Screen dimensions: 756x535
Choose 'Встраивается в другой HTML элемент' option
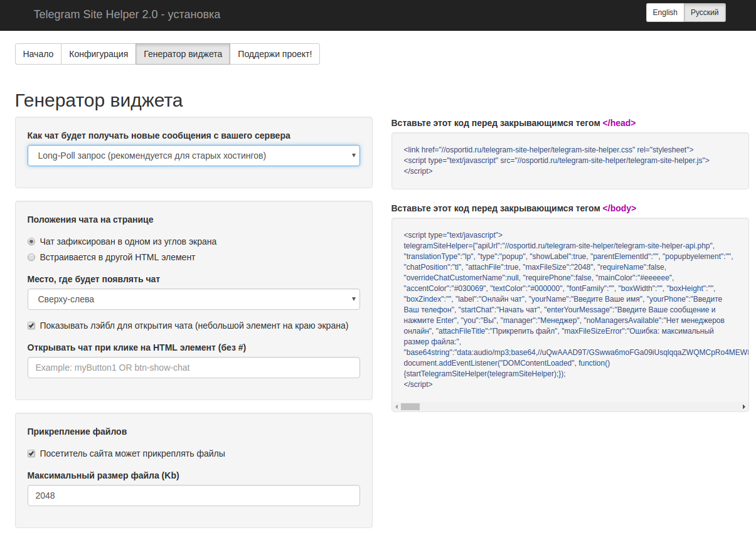click(31, 257)
